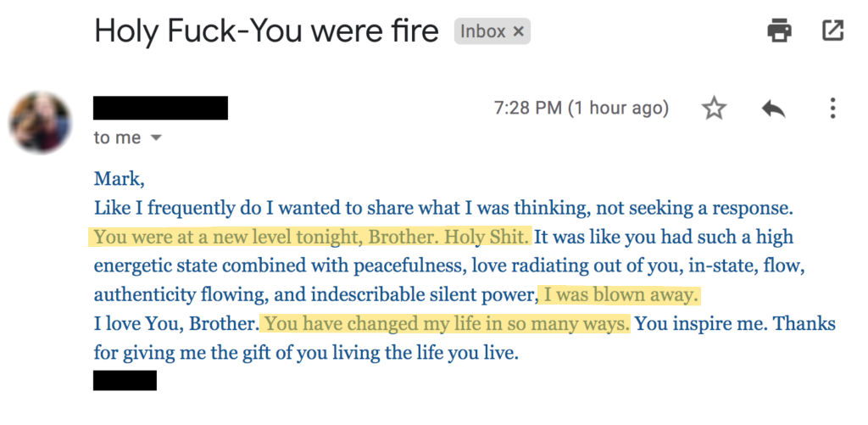This screenshot has height=425, width=868.
Task: Reply using the arrow icon
Action: (x=773, y=109)
